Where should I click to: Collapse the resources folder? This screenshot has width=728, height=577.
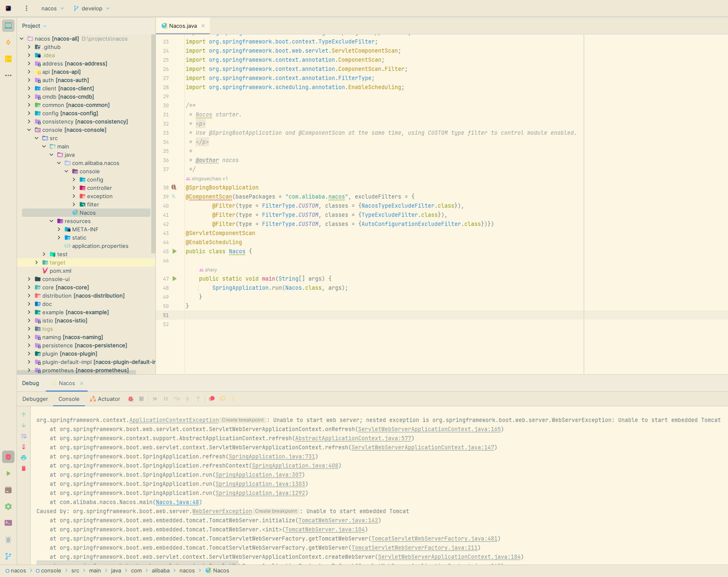[x=51, y=221]
